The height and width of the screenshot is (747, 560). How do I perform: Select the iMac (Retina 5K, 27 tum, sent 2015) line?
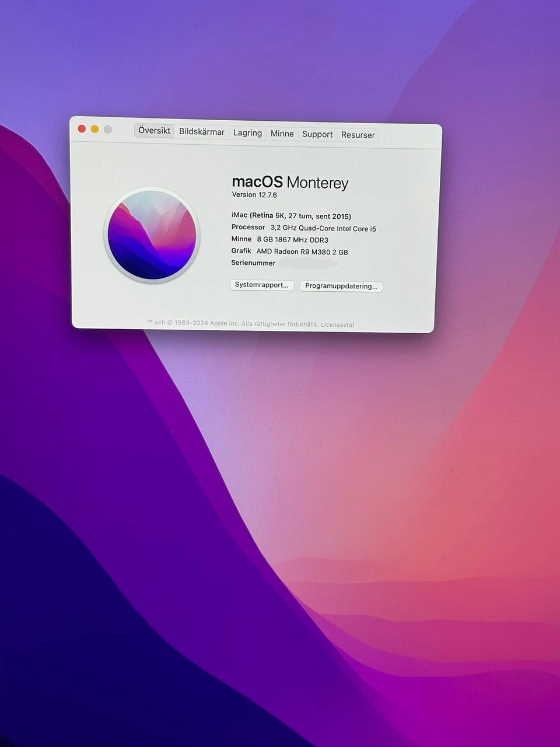291,216
